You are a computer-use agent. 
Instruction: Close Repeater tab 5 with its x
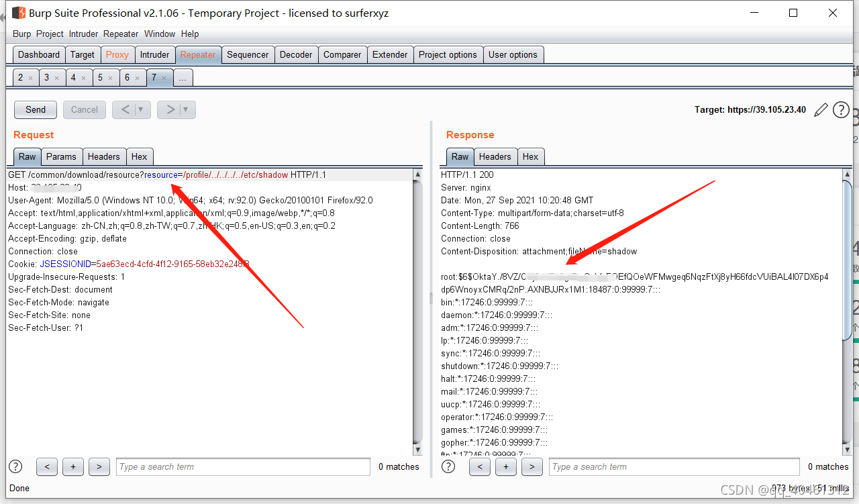point(110,79)
